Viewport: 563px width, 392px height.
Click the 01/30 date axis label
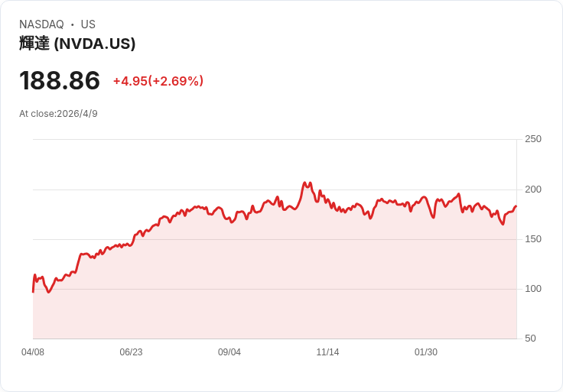[x=426, y=352]
